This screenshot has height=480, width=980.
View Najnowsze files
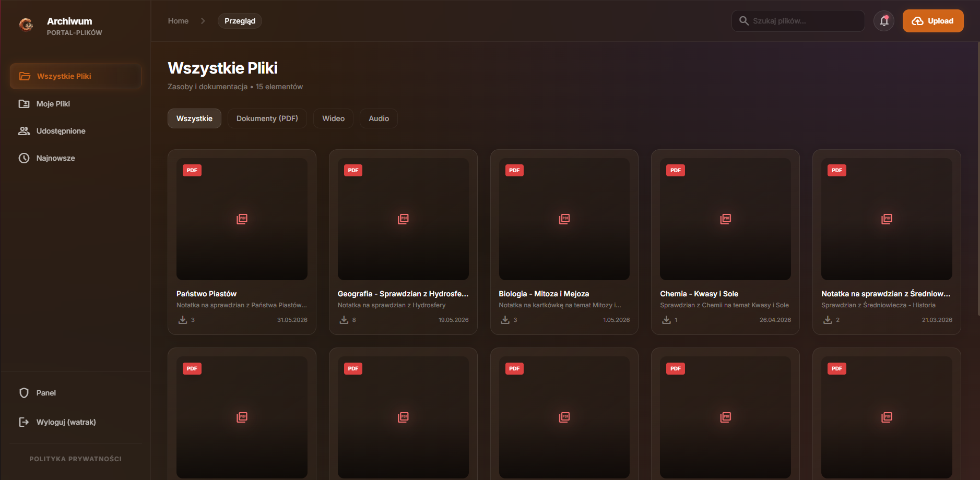point(76,158)
